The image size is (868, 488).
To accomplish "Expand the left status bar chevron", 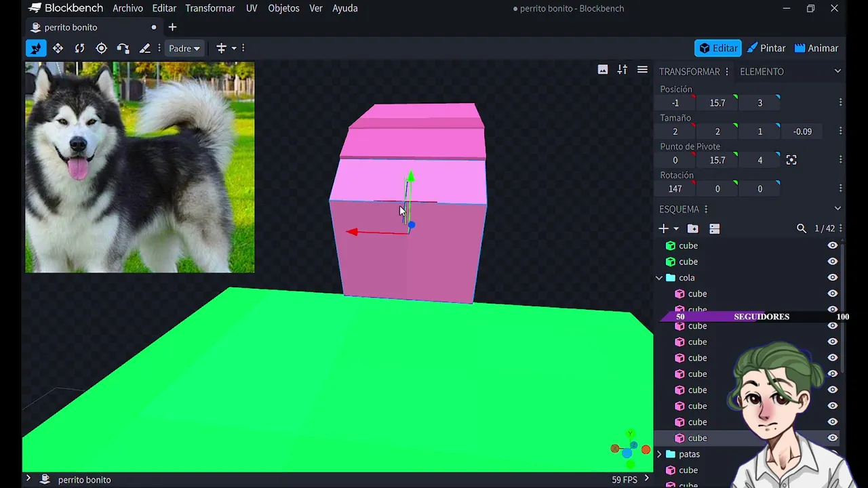I will point(28,479).
